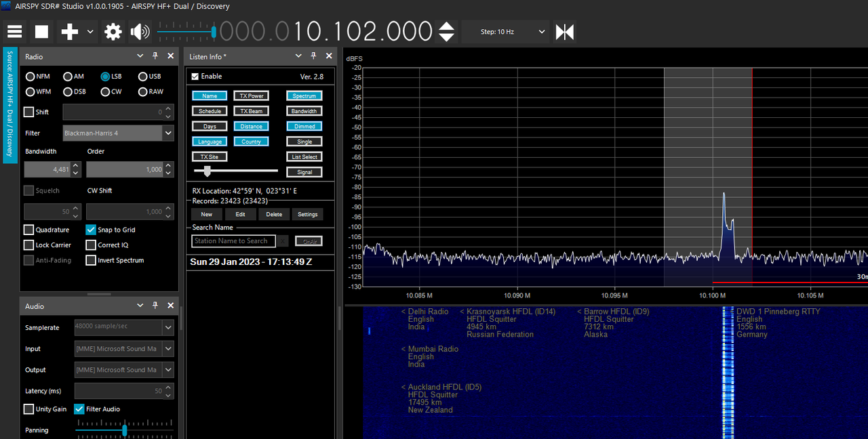Screen dimensions: 868x439
Task: Mute audio with the speaker icon
Action: (x=140, y=31)
